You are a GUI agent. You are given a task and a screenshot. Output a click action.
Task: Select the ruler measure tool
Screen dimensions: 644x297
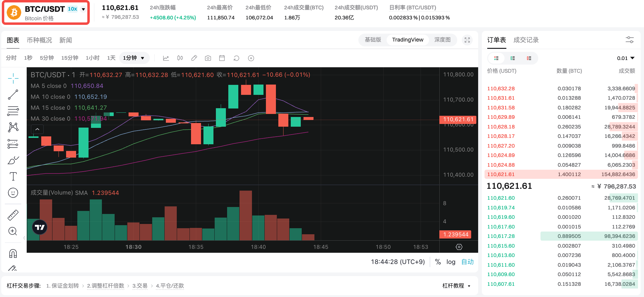(13, 215)
